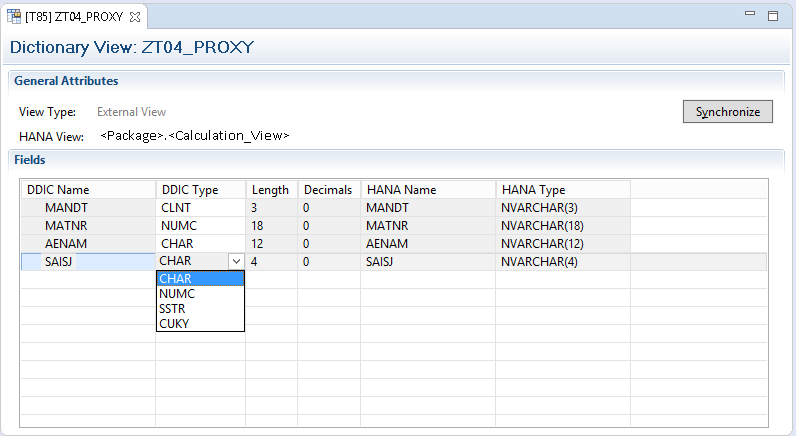Click the MATNR HANA Name cell
The width and height of the screenshot is (796, 436).
(428, 225)
